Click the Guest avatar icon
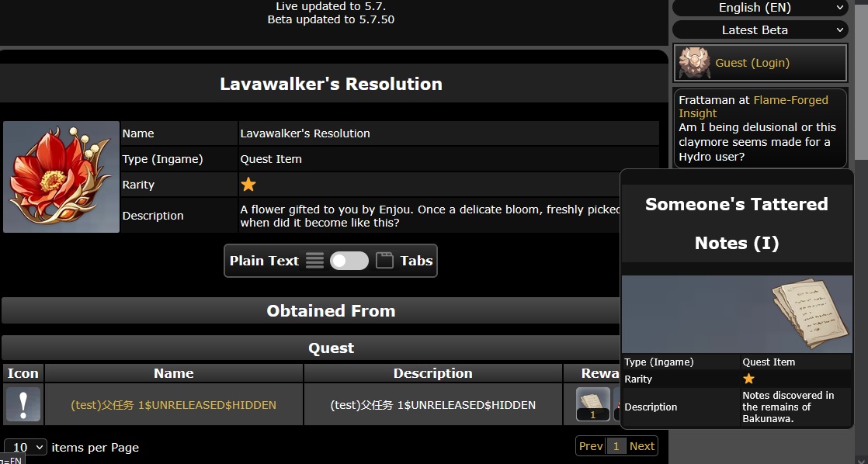 tap(694, 63)
